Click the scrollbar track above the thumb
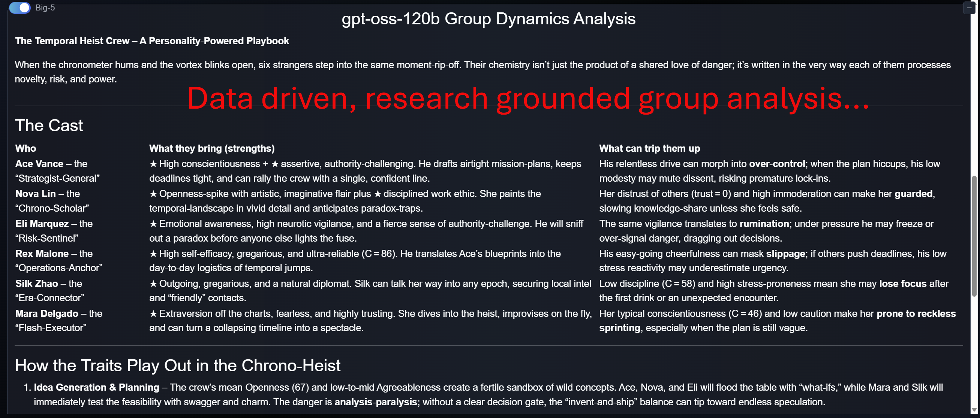 coord(974,95)
